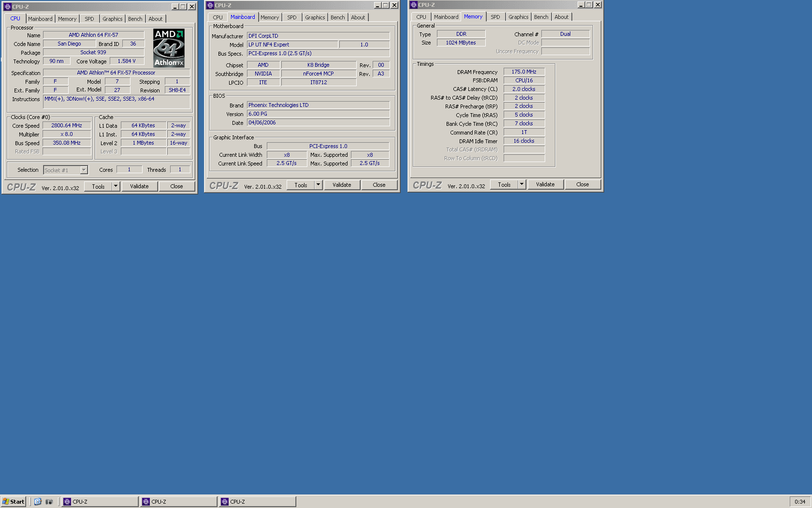This screenshot has height=508, width=812.
Task: Click the LP UT NF4 Expert model field
Action: click(292, 45)
